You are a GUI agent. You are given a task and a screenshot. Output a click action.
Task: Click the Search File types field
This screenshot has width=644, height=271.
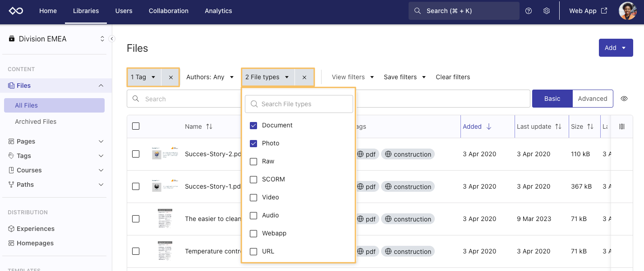tap(299, 104)
